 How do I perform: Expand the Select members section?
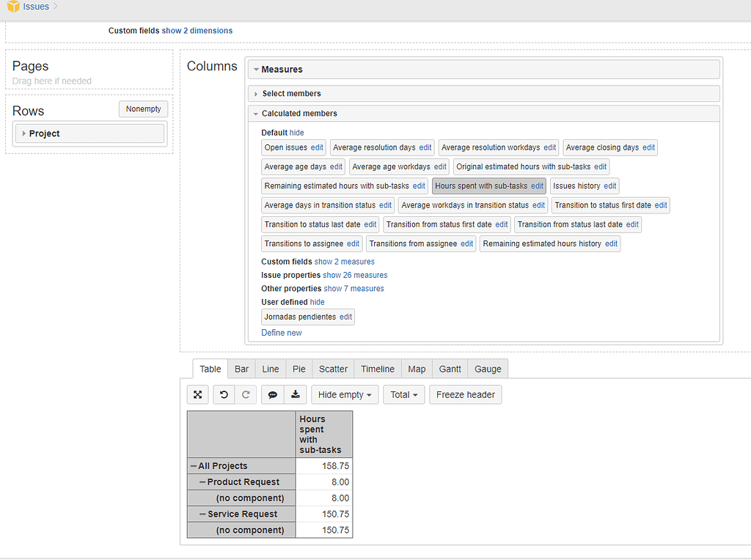(x=287, y=93)
